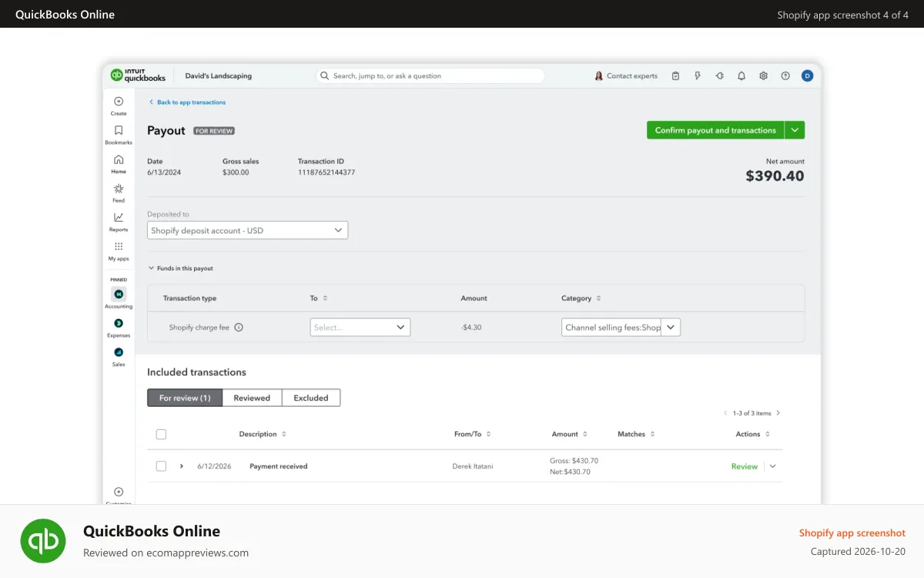Open the Create sidebar item
Viewport: 924px width, 578px height.
click(x=119, y=106)
